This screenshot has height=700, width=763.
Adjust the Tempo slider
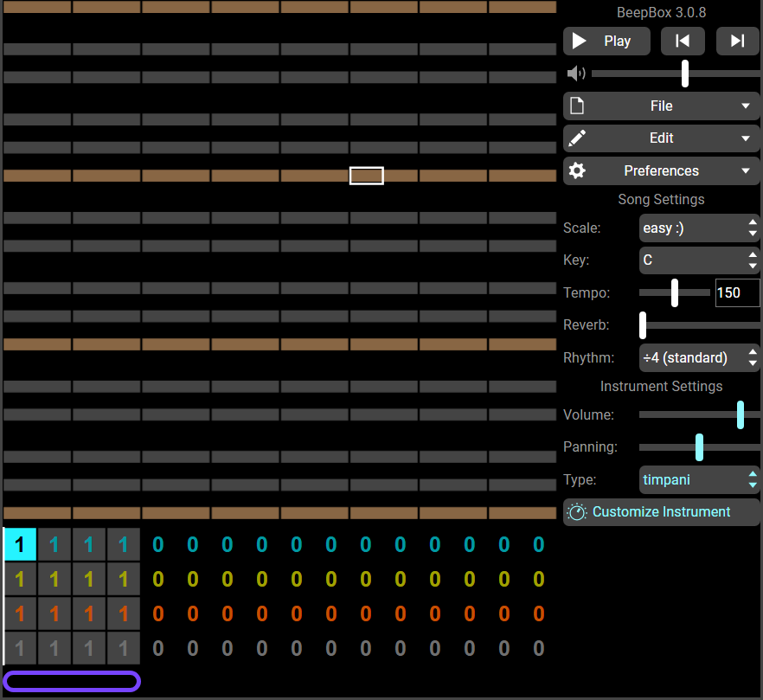point(675,292)
